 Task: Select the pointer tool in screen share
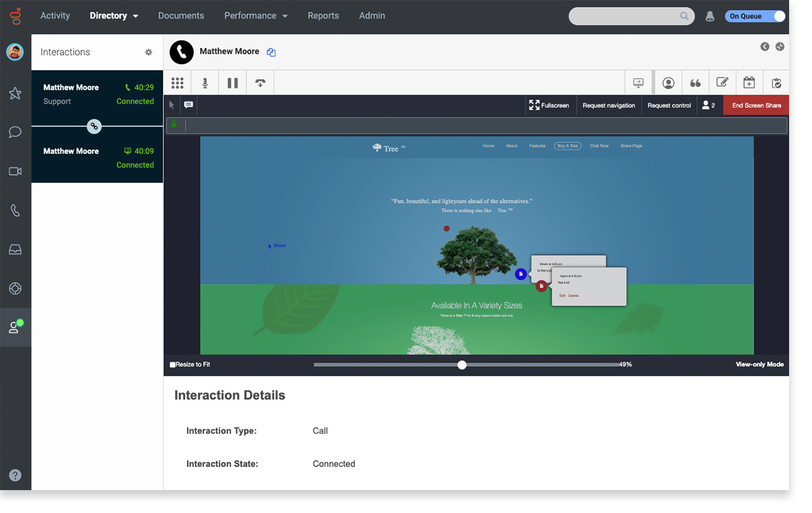pyautogui.click(x=171, y=105)
